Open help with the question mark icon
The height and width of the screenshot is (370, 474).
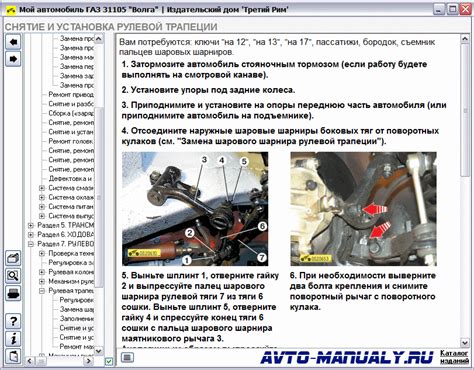[13, 321]
